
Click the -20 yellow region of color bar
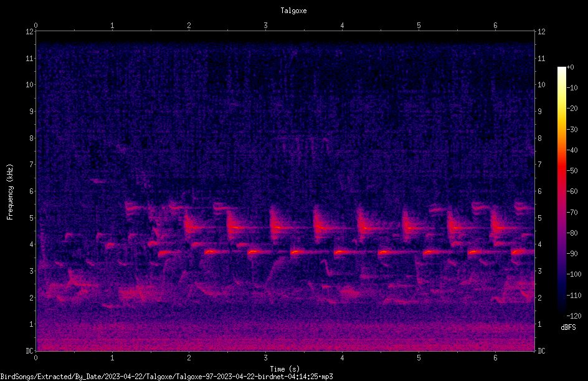pos(561,109)
